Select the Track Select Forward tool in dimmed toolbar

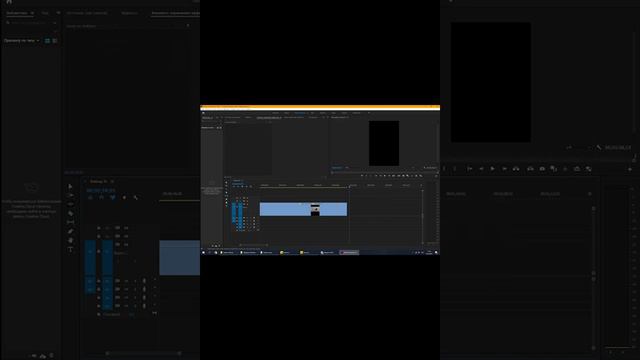pyautogui.click(x=70, y=195)
